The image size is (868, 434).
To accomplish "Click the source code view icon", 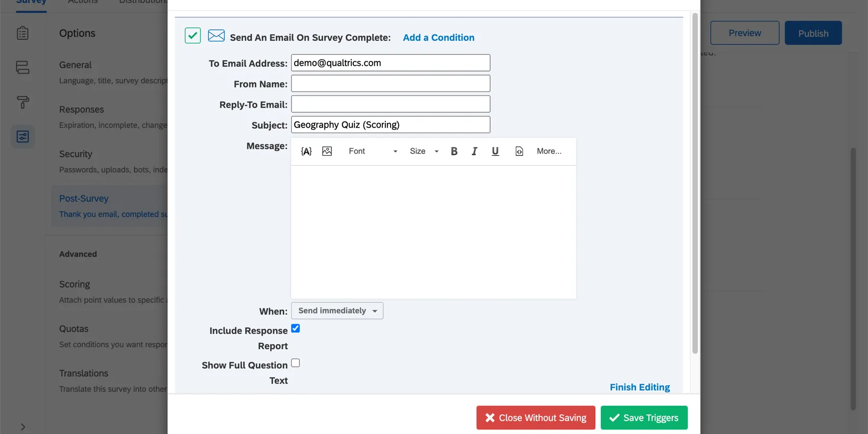I will (x=519, y=151).
